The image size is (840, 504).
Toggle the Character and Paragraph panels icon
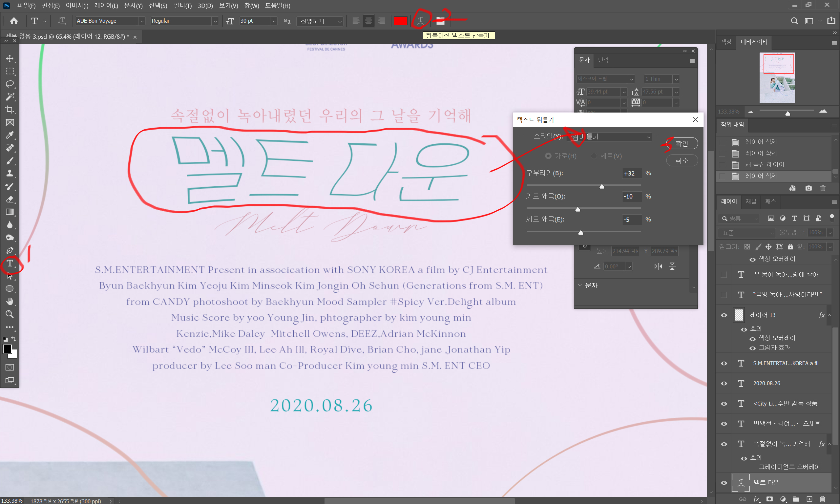[440, 21]
